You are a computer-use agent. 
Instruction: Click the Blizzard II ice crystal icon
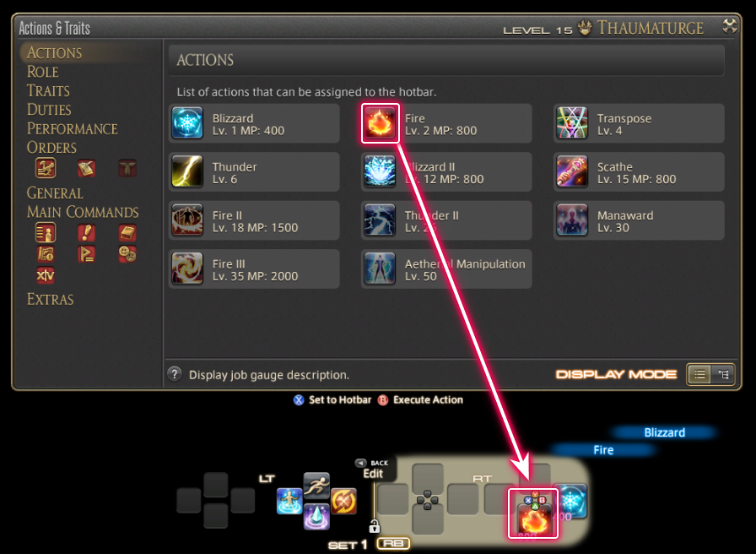click(380, 171)
